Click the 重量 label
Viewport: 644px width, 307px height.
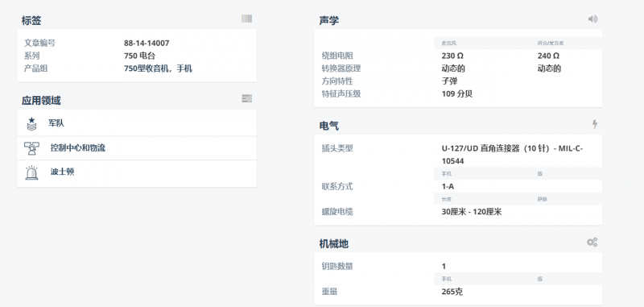329,292
